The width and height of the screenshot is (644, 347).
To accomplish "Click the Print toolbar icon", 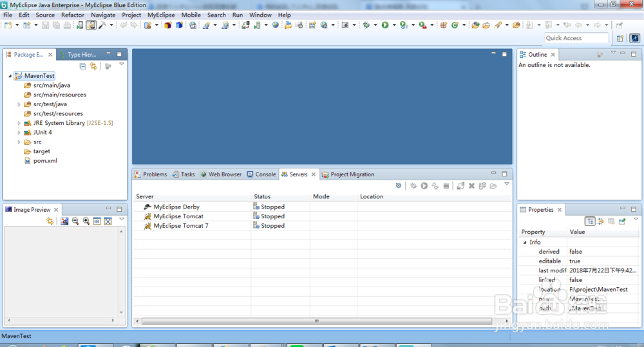I will (x=67, y=26).
